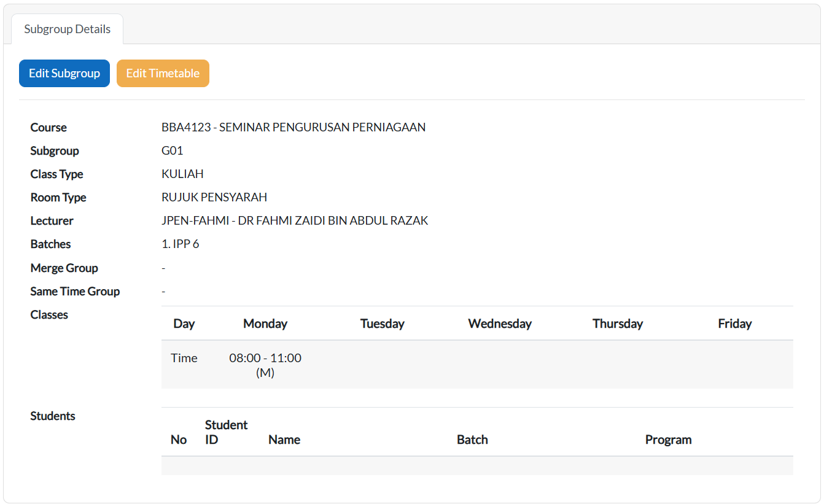Click the Monday column header
The height and width of the screenshot is (504, 824).
click(x=265, y=324)
